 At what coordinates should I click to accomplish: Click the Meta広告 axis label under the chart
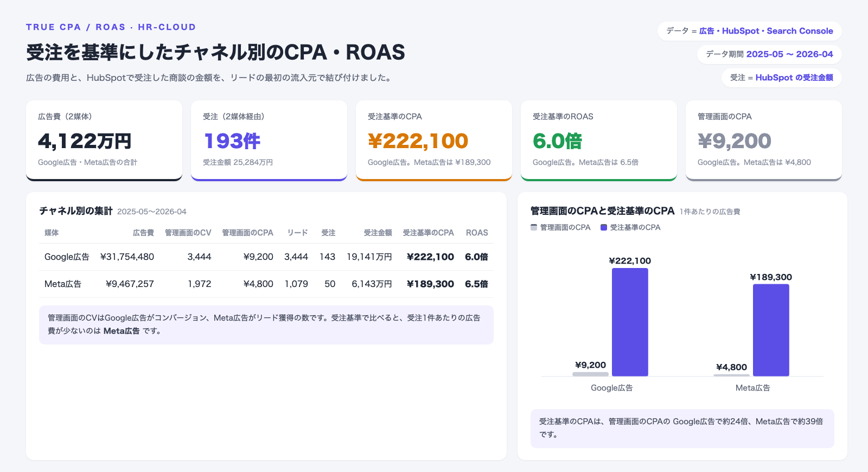click(x=753, y=388)
